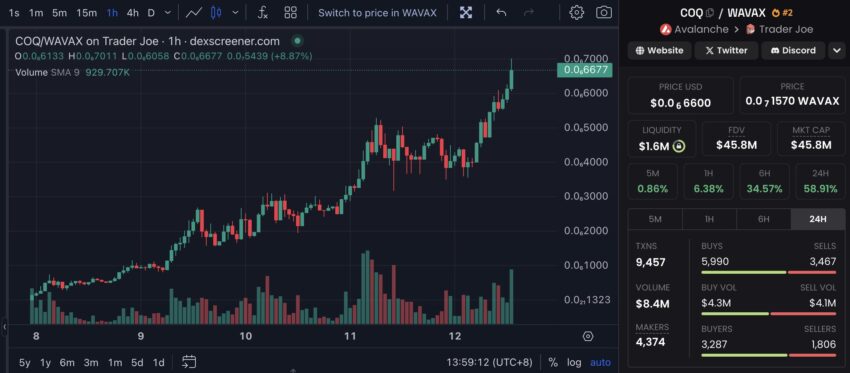850x373 pixels.
Task: Toggle auto scale on price axis
Action: point(600,362)
